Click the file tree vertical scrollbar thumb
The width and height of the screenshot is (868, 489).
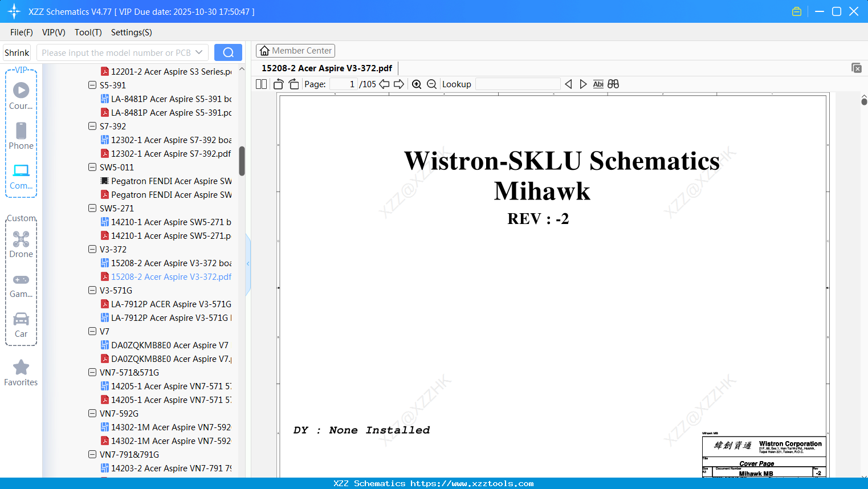click(242, 161)
